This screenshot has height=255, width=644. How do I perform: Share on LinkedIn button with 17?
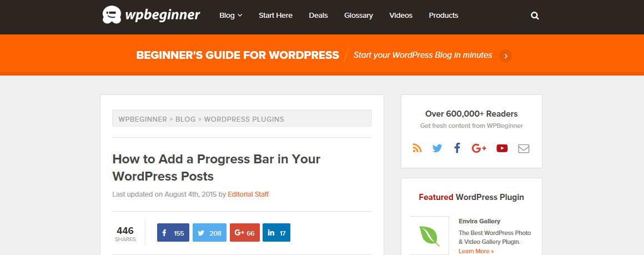[x=276, y=233]
